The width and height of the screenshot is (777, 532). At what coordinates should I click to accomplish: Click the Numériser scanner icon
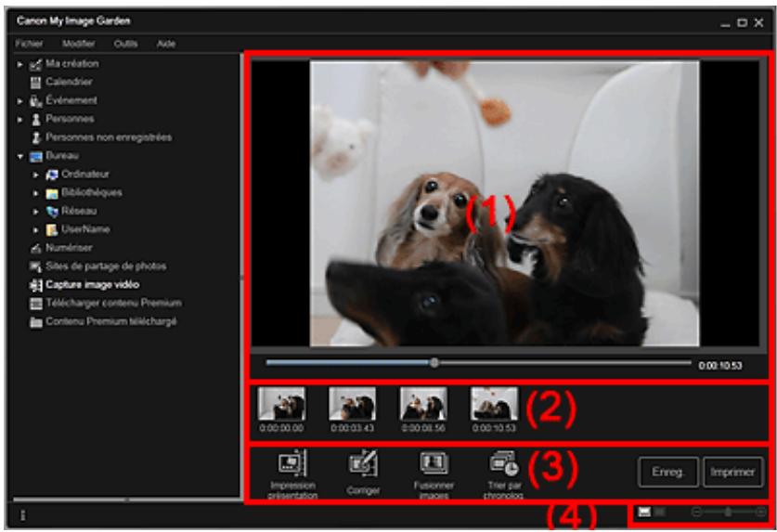pyautogui.click(x=35, y=249)
